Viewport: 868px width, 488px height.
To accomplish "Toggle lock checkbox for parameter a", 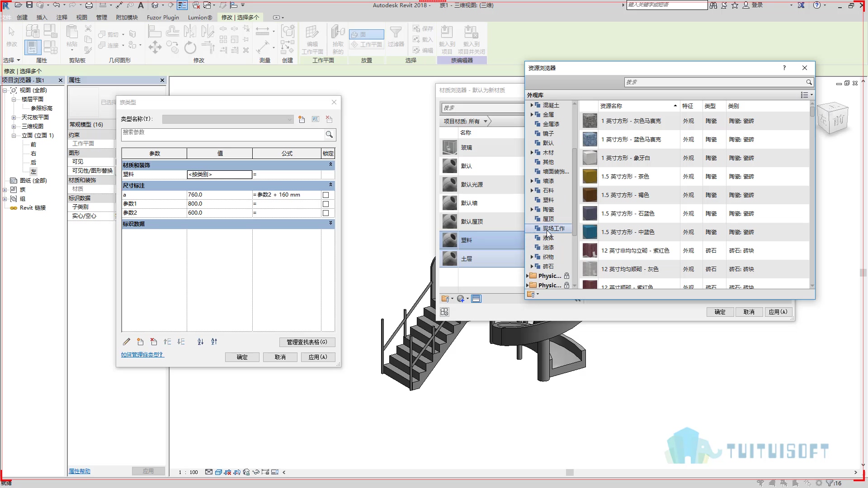I will tap(325, 195).
